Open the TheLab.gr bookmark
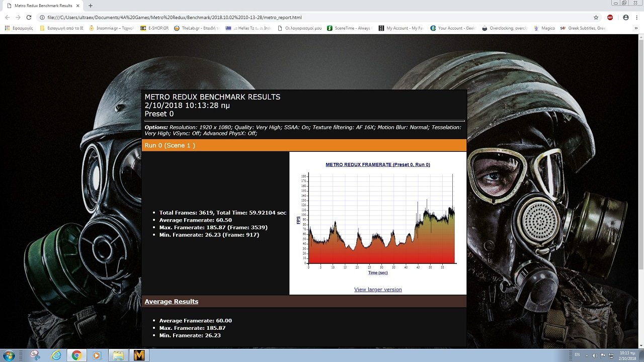 point(196,28)
